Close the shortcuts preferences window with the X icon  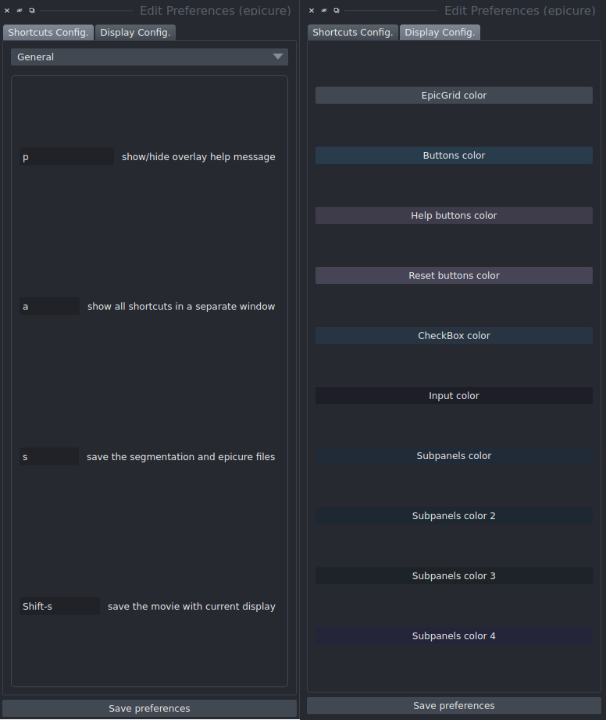(7, 11)
